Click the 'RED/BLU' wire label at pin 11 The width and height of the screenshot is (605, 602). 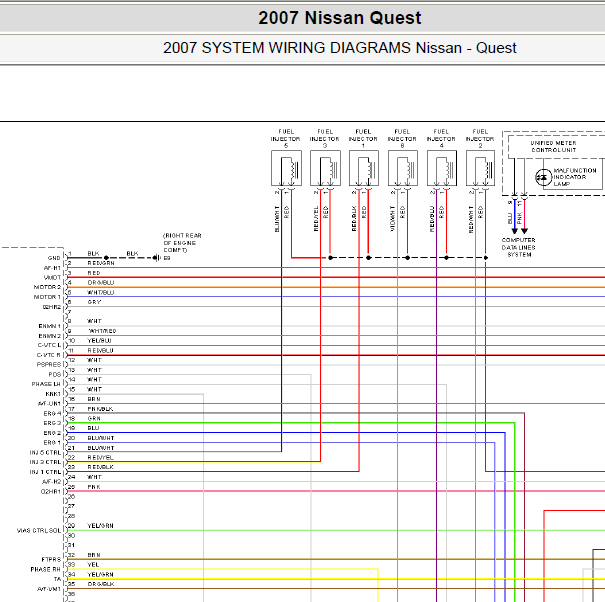tap(100, 350)
